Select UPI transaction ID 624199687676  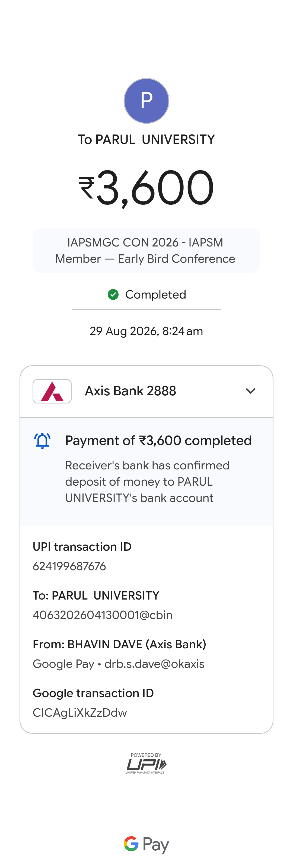click(69, 566)
